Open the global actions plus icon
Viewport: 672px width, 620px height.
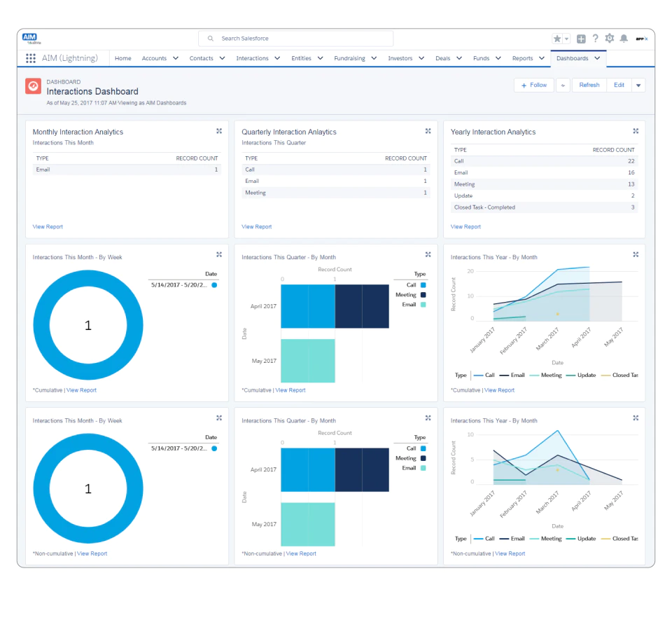coord(581,39)
